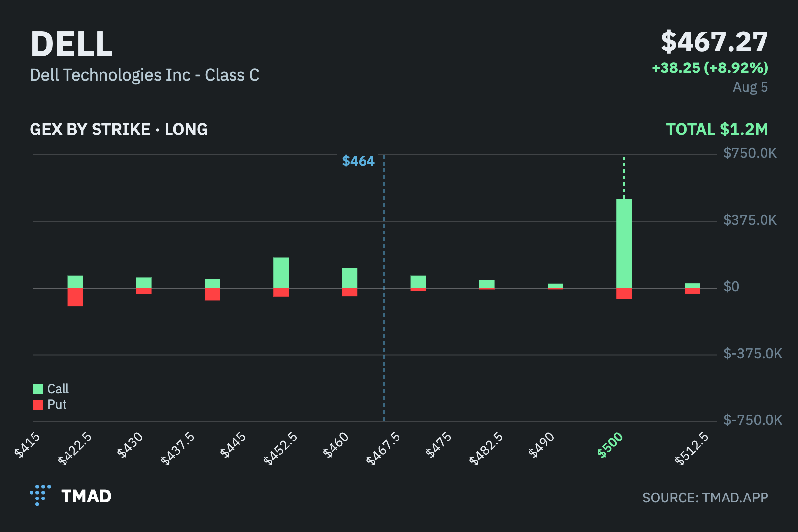Click the red put bar at the $460 strike

(x=350, y=292)
